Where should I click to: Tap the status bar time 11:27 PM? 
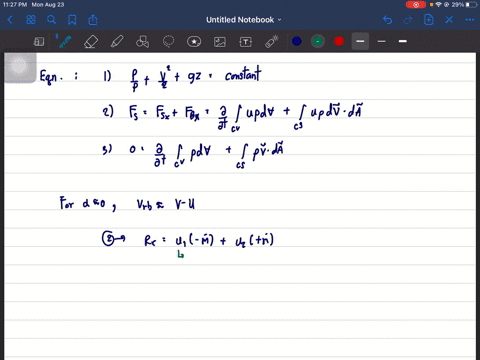point(15,5)
